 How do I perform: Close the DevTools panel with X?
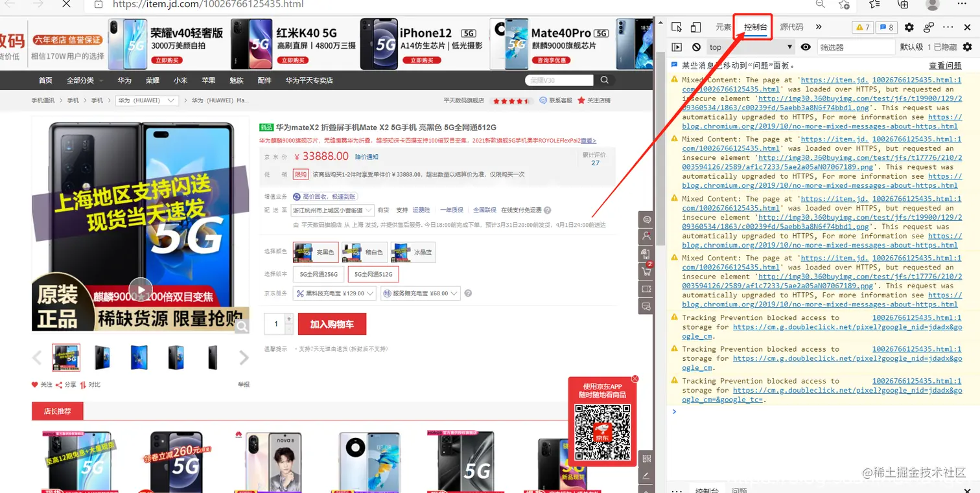(x=968, y=27)
